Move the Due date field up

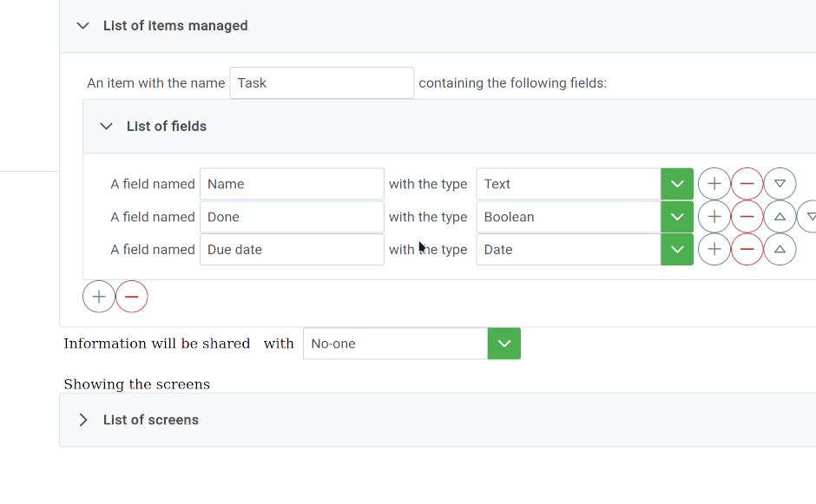(x=780, y=249)
